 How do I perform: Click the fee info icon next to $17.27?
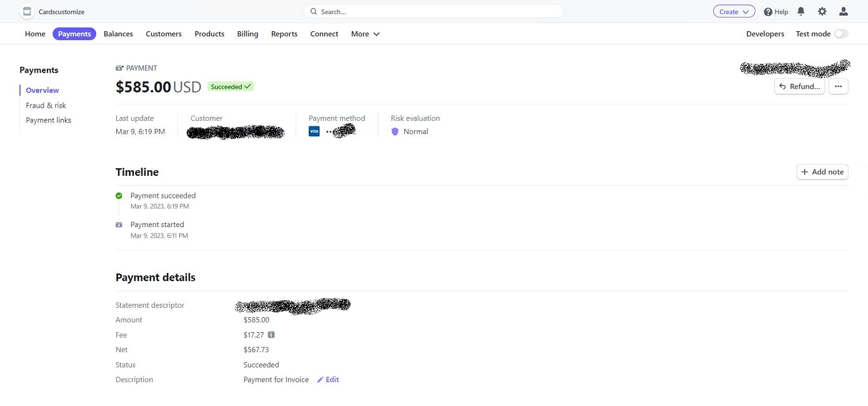point(271,335)
